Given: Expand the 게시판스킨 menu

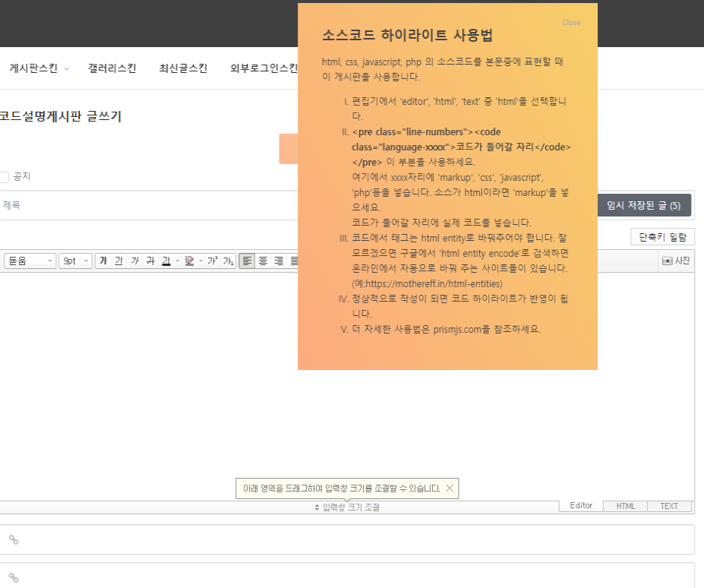Looking at the screenshot, I should 39,68.
